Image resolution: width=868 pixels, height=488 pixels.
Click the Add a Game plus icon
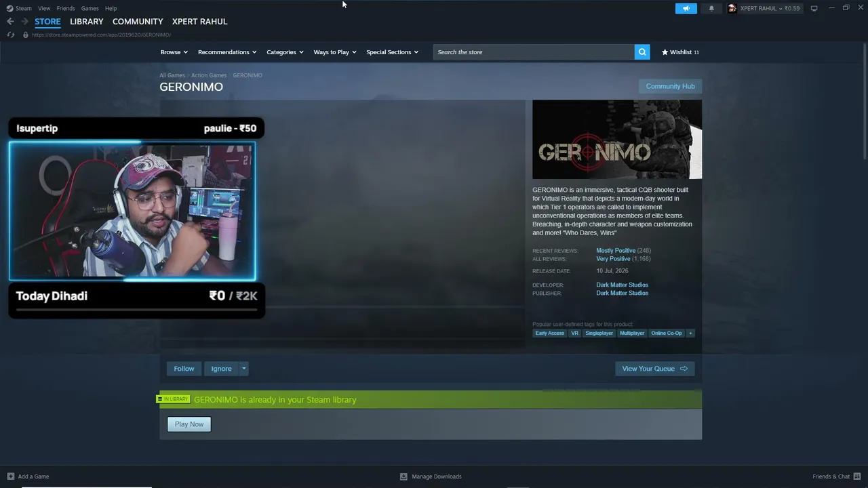(x=10, y=476)
